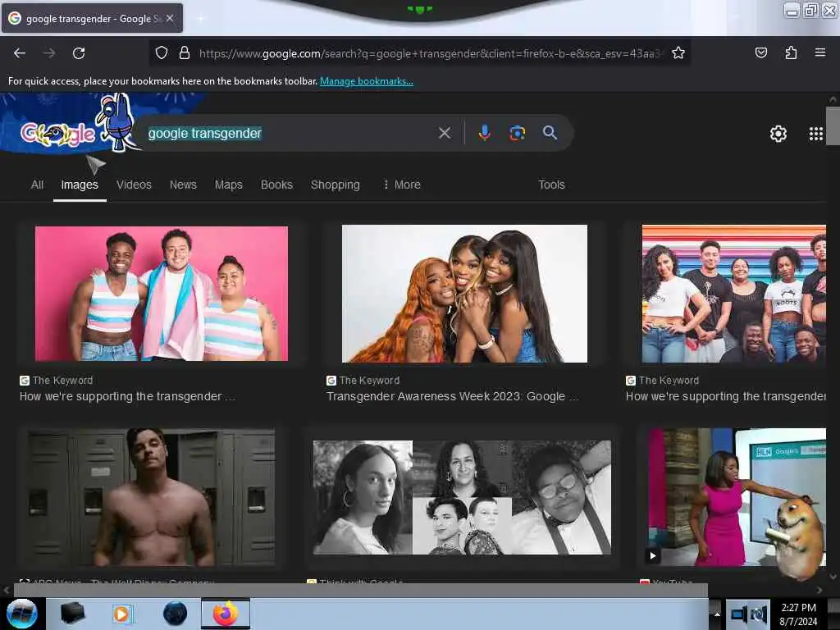Open Google Lens camera search icon
The image size is (840, 630).
click(517, 133)
